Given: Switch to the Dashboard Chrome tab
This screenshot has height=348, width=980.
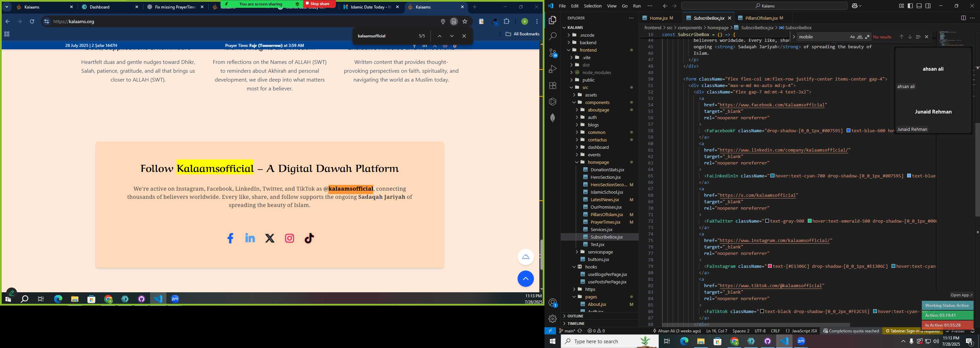Looking at the screenshot, I should (x=110, y=7).
